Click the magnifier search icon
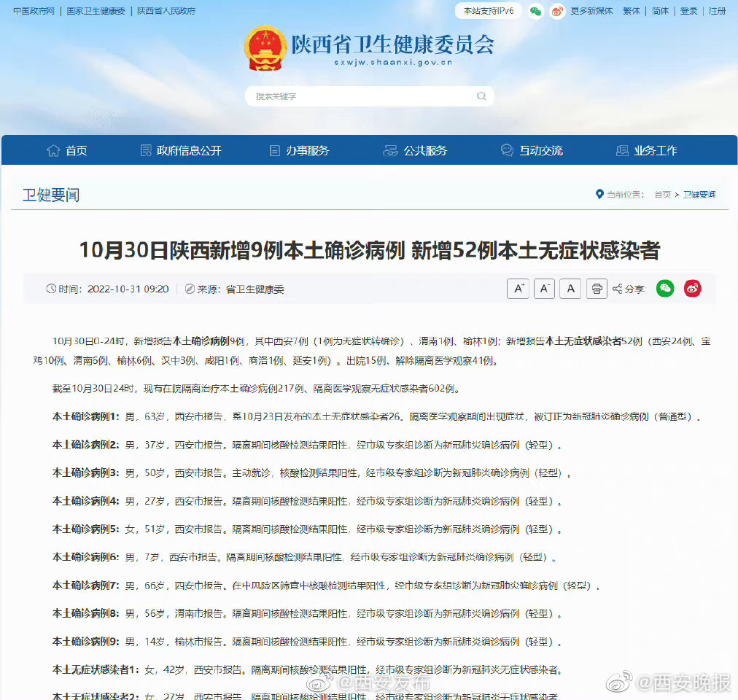The image size is (738, 700). click(481, 96)
